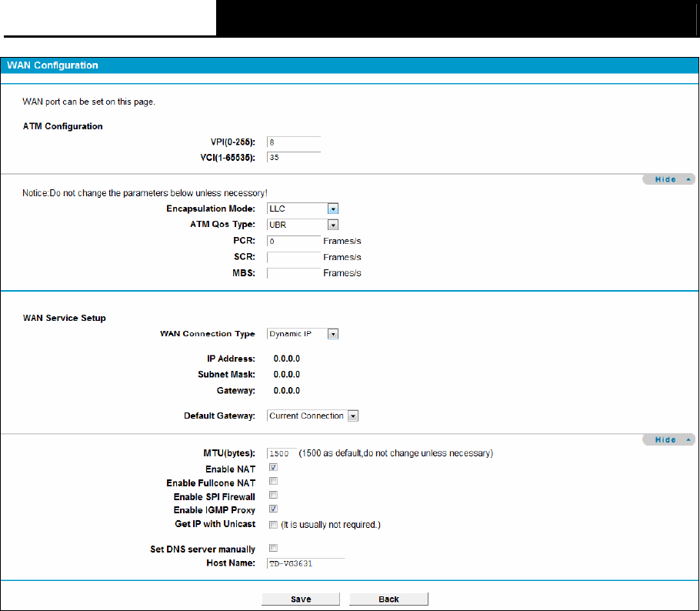Click the Subnet Mask value 0.0.0.0
Image resolution: width=700 pixels, height=611 pixels.
coord(287,374)
